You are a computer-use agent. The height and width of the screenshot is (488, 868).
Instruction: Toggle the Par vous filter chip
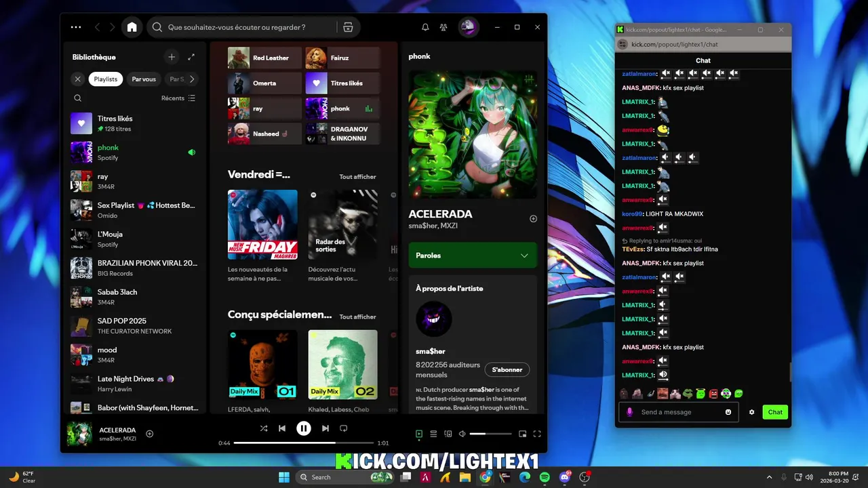(144, 79)
